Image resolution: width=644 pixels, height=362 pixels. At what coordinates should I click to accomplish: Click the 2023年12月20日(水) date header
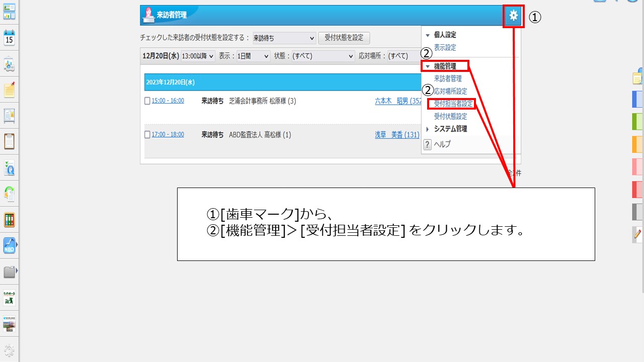click(x=170, y=82)
